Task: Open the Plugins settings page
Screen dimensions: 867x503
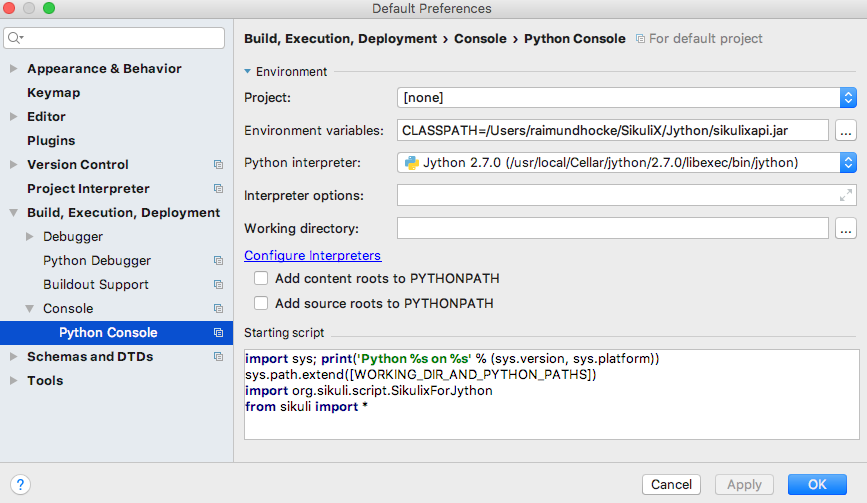Action: pyautogui.click(x=51, y=141)
